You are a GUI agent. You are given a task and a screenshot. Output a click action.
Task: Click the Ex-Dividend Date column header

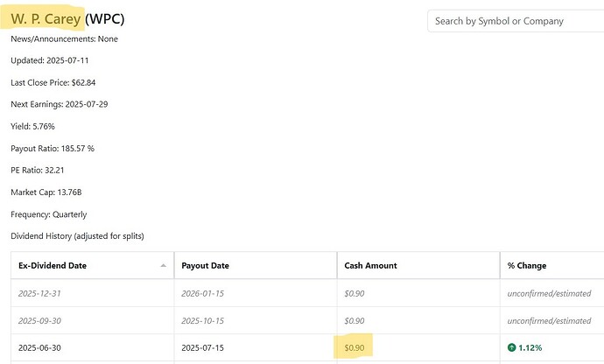click(93, 265)
